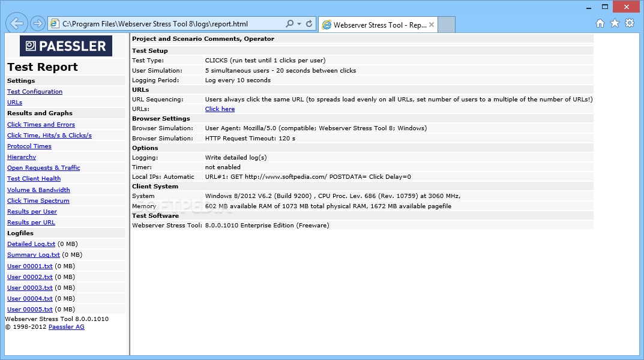The image size is (644, 360).
Task: Click the 'Client System' section header
Action: click(155, 187)
